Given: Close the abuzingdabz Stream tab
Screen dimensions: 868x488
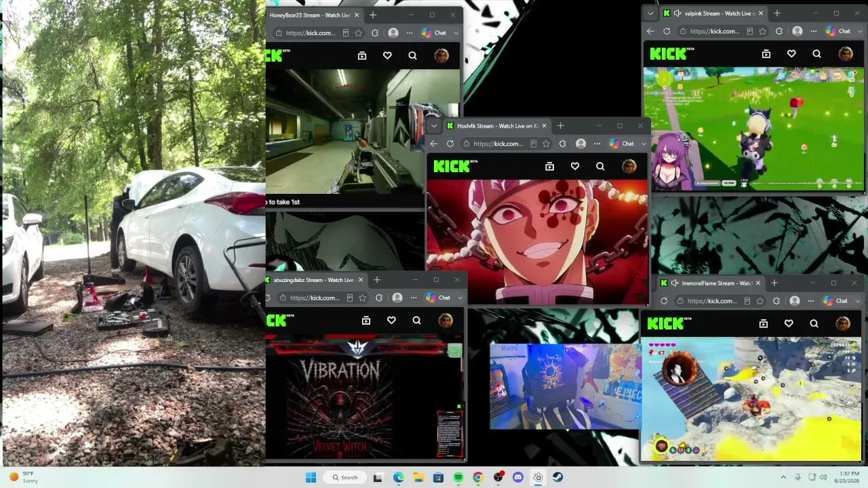Looking at the screenshot, I should click(361, 280).
